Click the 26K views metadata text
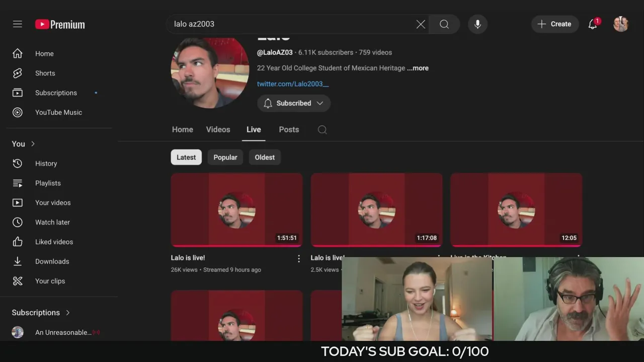The width and height of the screenshot is (644, 362). click(184, 270)
